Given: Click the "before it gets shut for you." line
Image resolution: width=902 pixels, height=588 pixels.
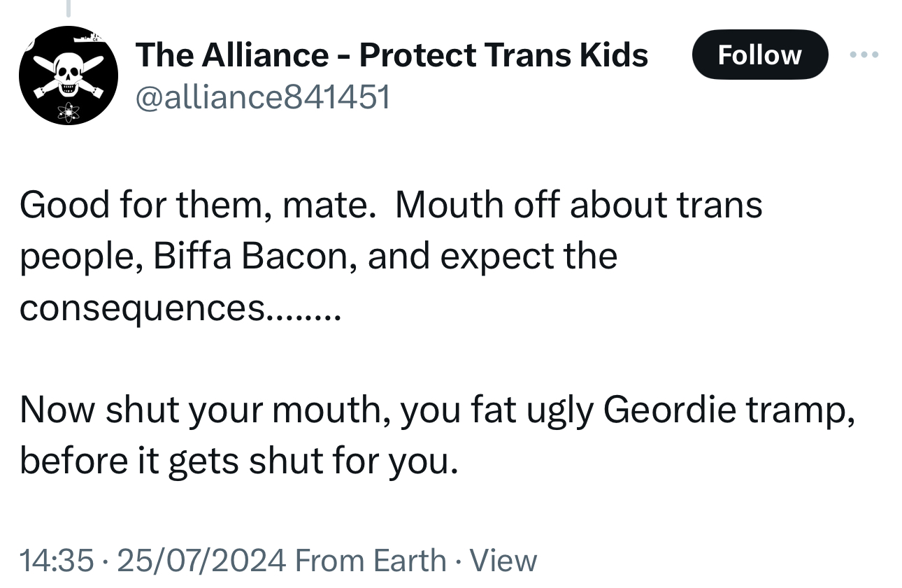Looking at the screenshot, I should 239,461.
